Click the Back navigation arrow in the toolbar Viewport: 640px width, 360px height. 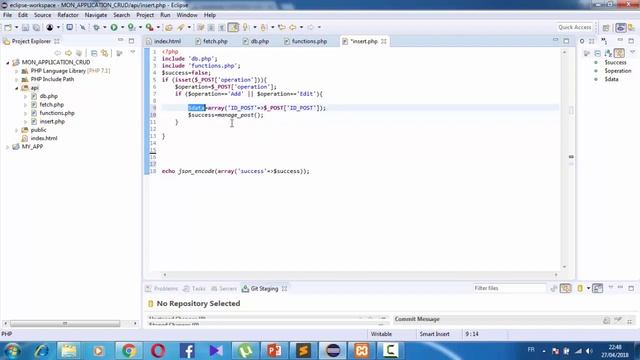pyautogui.click(x=293, y=27)
